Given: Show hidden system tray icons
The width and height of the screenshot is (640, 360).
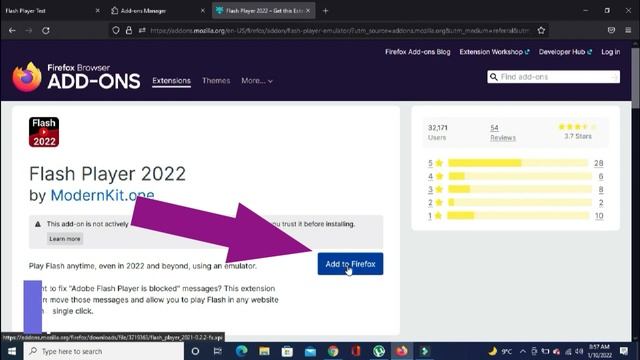Looking at the screenshot, I should click(x=523, y=351).
